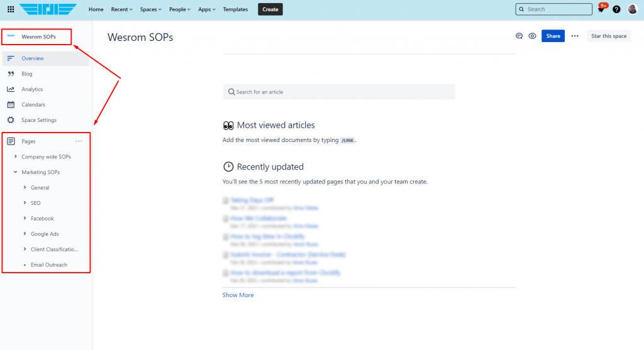
Task: Open the app switcher grid icon
Action: point(10,9)
